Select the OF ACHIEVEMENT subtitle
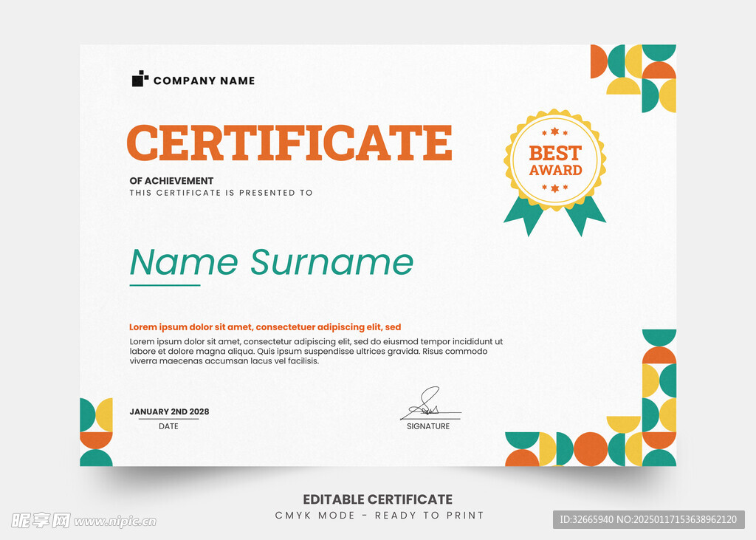 (x=171, y=180)
